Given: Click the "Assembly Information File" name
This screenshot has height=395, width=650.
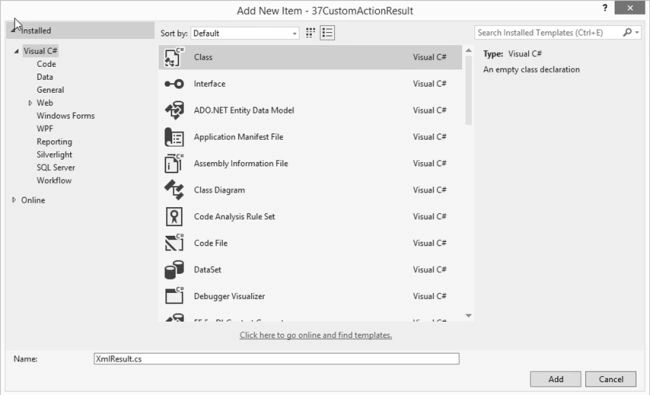Looking at the screenshot, I should [241, 163].
